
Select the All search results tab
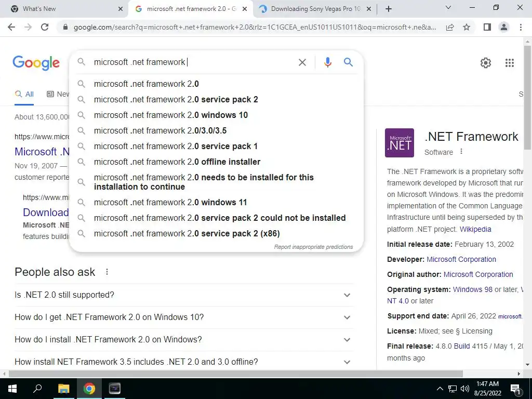point(24,94)
